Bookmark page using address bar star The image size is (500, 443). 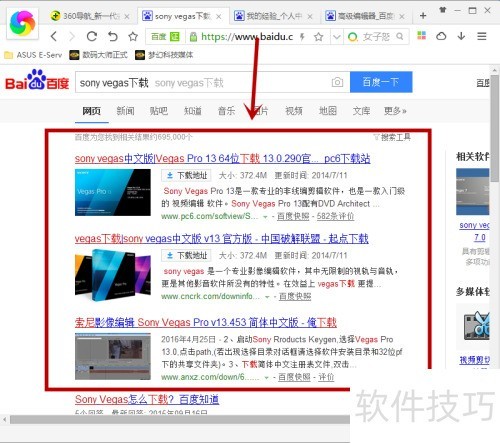pos(319,36)
